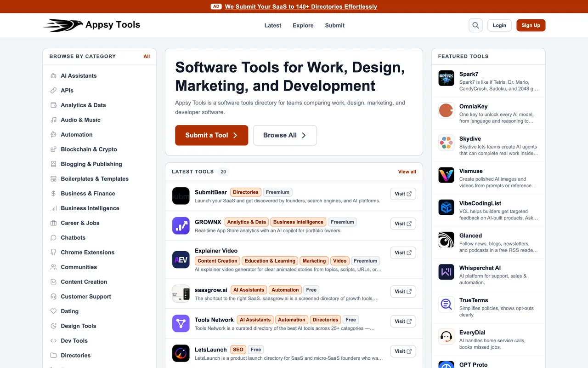Viewport: 588px width, 368px height.
Task: Click the Skydive colorful logo
Action: tap(446, 143)
